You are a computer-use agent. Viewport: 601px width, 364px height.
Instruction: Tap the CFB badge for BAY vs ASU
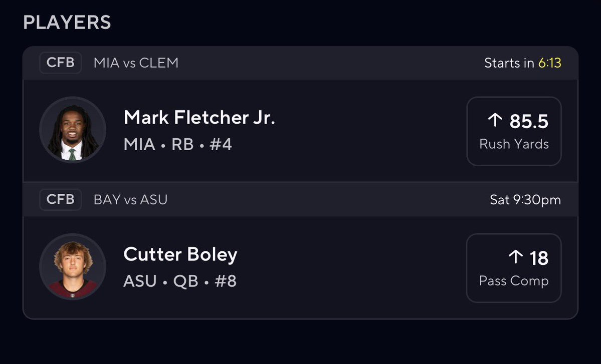[x=61, y=199]
